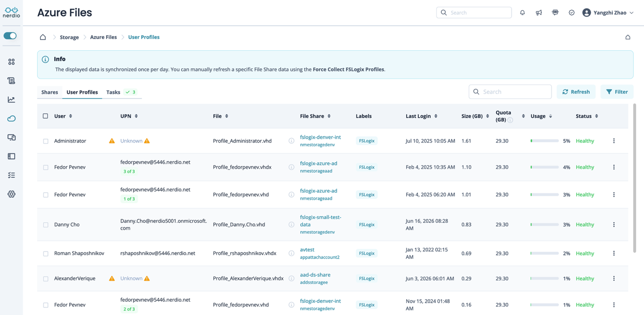The width and height of the screenshot is (644, 315).
Task: Open the analytics chart icon in sidebar
Action: (x=11, y=100)
